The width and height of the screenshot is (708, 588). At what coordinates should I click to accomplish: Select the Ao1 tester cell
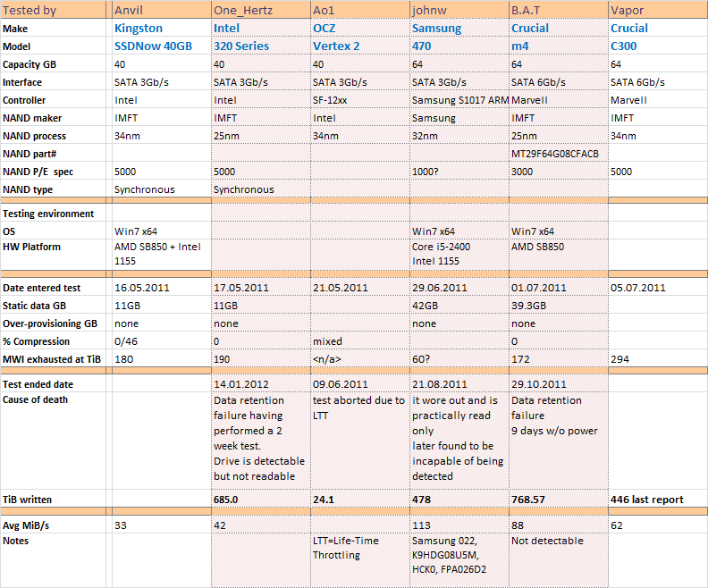pos(360,10)
